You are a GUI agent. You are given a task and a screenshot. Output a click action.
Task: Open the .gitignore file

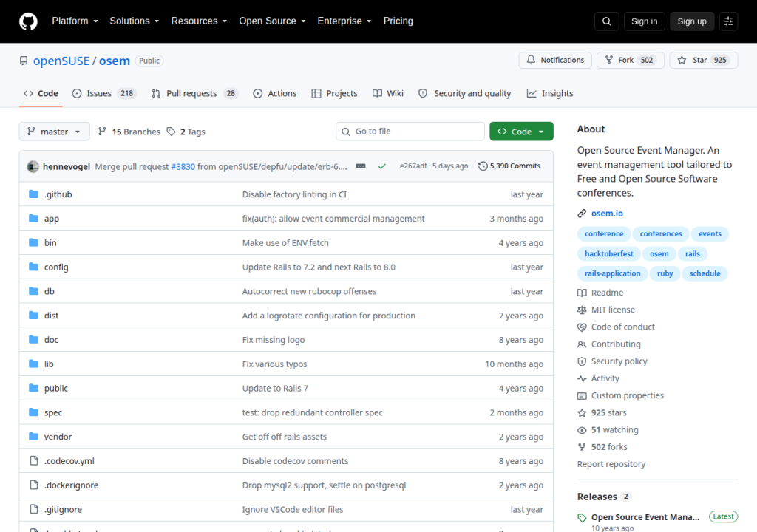(x=63, y=509)
